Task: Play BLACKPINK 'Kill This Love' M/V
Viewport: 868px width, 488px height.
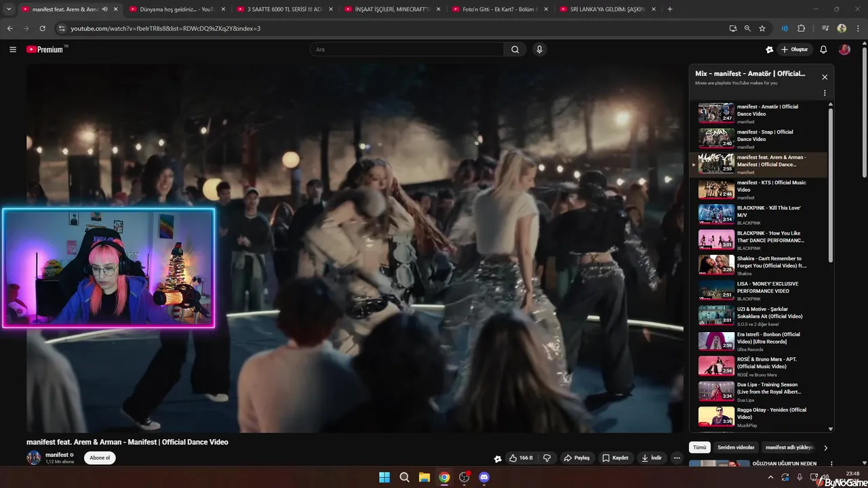Action: (758, 214)
